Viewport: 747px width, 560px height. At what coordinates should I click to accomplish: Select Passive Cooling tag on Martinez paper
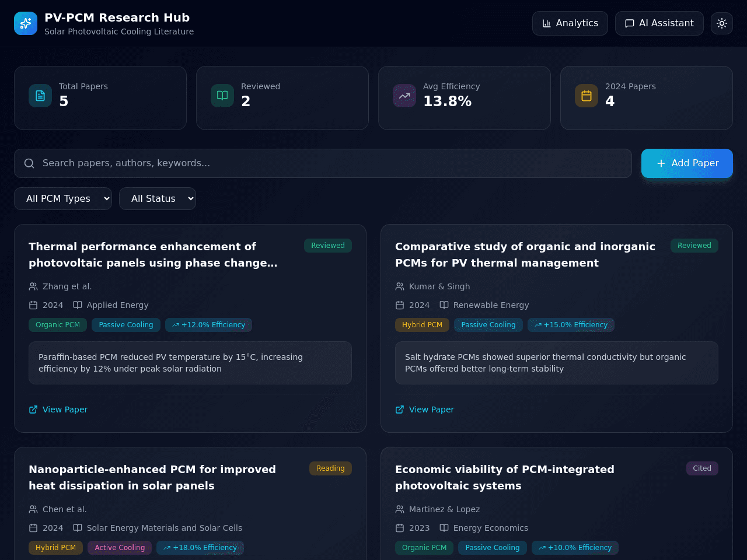[493, 548]
